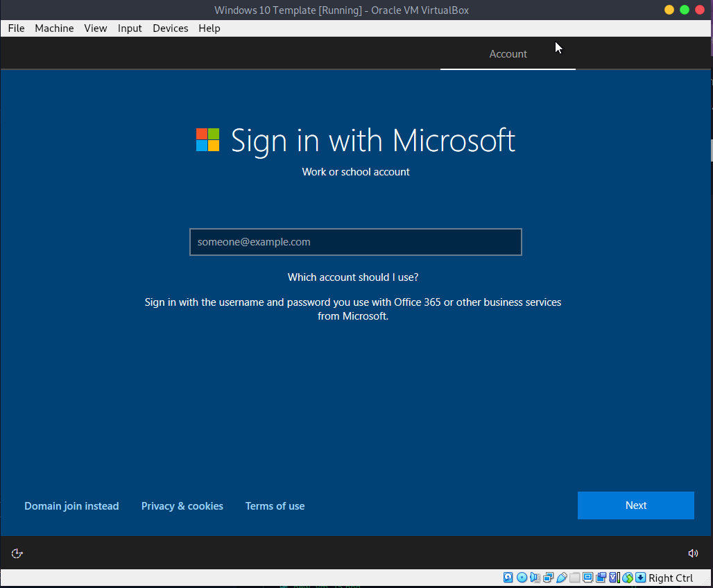This screenshot has width=713, height=588.
Task: Click the audio status icon in VirtualBox bar
Action: 535,578
